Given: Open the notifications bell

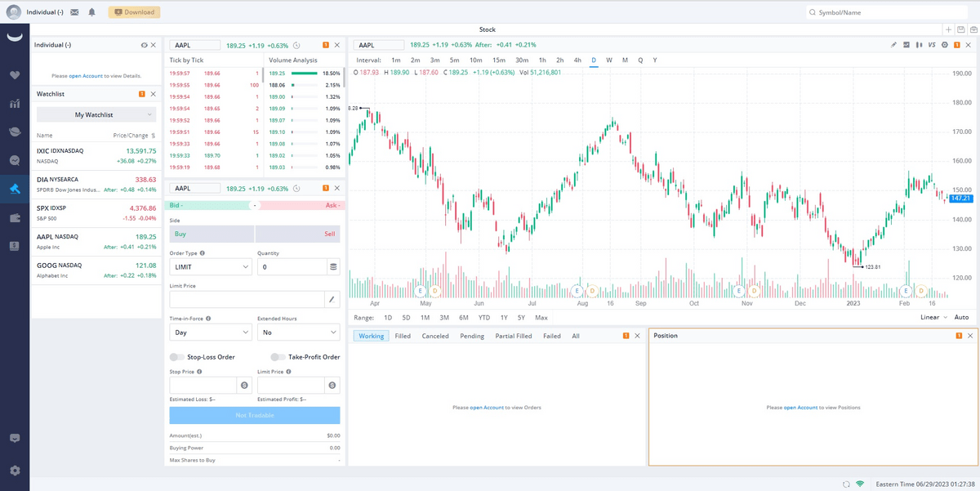Looking at the screenshot, I should [91, 12].
